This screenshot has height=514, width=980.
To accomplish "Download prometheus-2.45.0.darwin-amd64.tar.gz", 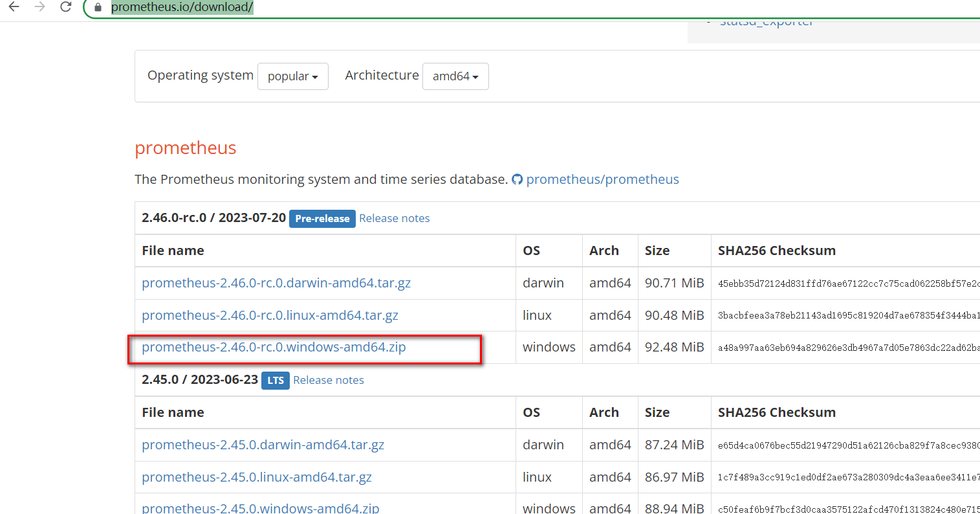I will 263,445.
